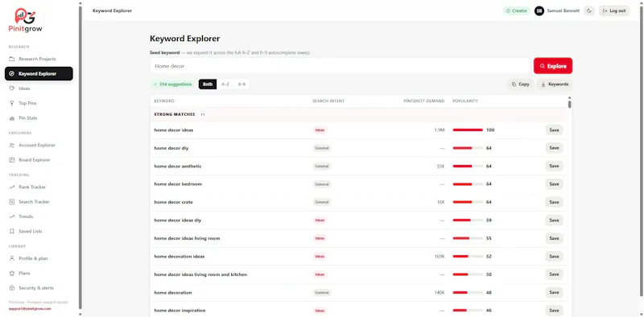Open Saved Lists in the sidebar
Viewport: 644px width, 317px height.
pos(39,231)
